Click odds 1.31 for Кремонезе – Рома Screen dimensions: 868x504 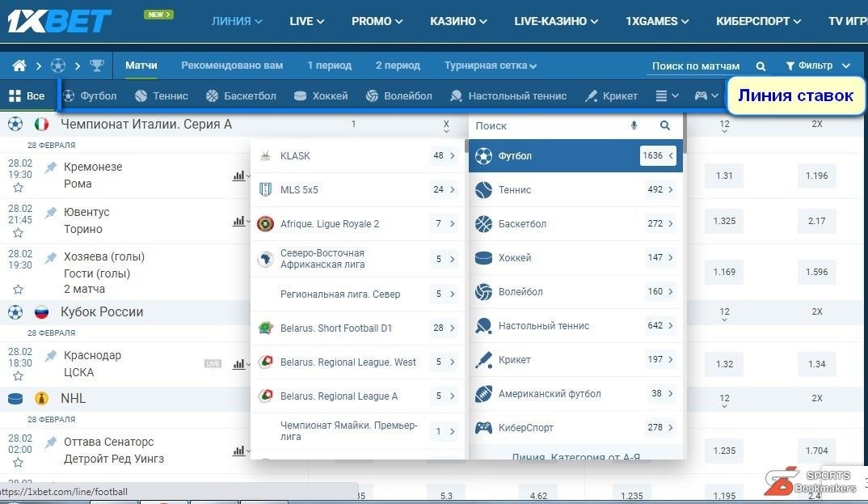(724, 176)
